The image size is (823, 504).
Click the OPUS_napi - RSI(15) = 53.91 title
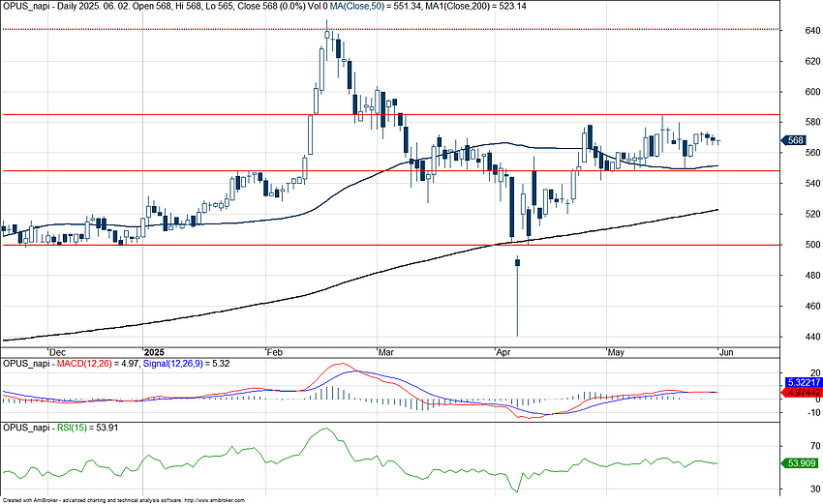[x=60, y=428]
